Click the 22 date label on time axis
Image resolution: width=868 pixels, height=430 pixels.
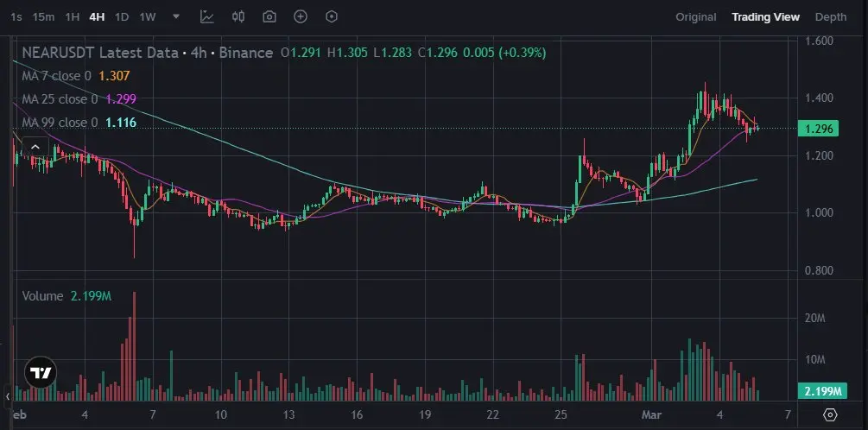[x=492, y=414]
